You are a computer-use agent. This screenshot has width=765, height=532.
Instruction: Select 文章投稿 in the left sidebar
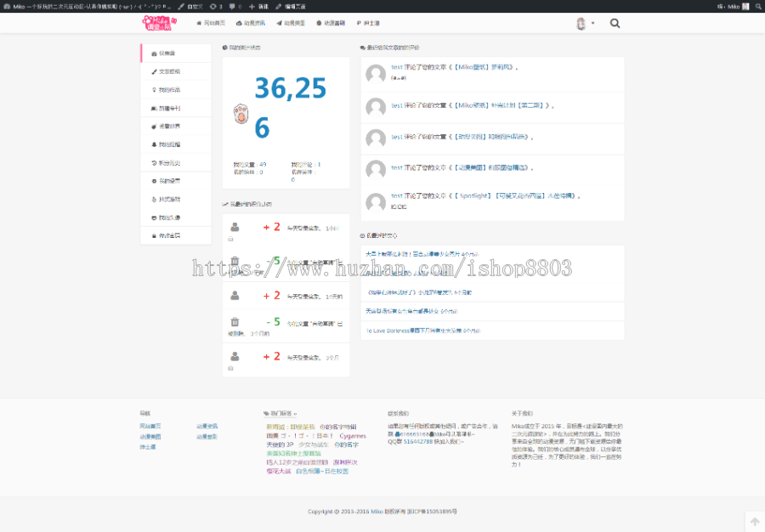(x=176, y=71)
